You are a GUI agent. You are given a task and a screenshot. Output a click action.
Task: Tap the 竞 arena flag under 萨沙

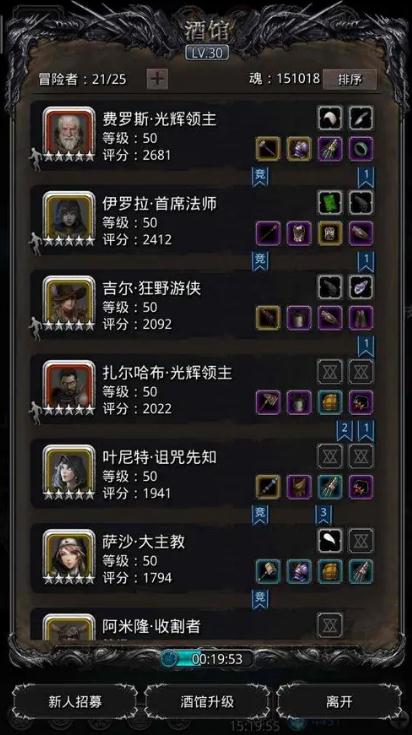pyautogui.click(x=260, y=599)
